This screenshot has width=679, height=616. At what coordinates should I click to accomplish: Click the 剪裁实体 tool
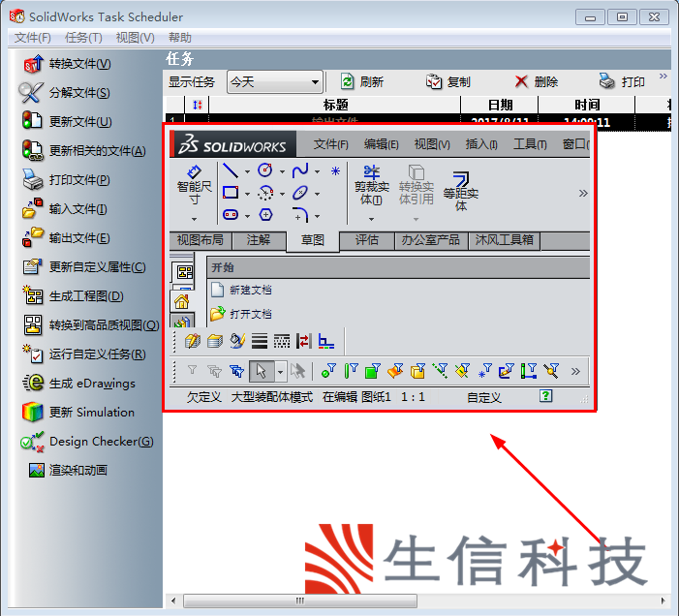coord(372,185)
